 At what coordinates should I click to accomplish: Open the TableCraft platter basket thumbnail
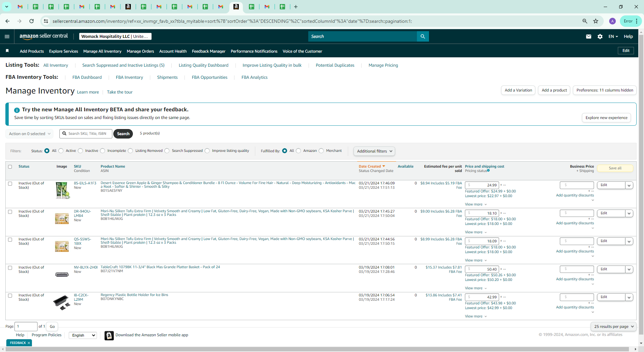click(62, 275)
